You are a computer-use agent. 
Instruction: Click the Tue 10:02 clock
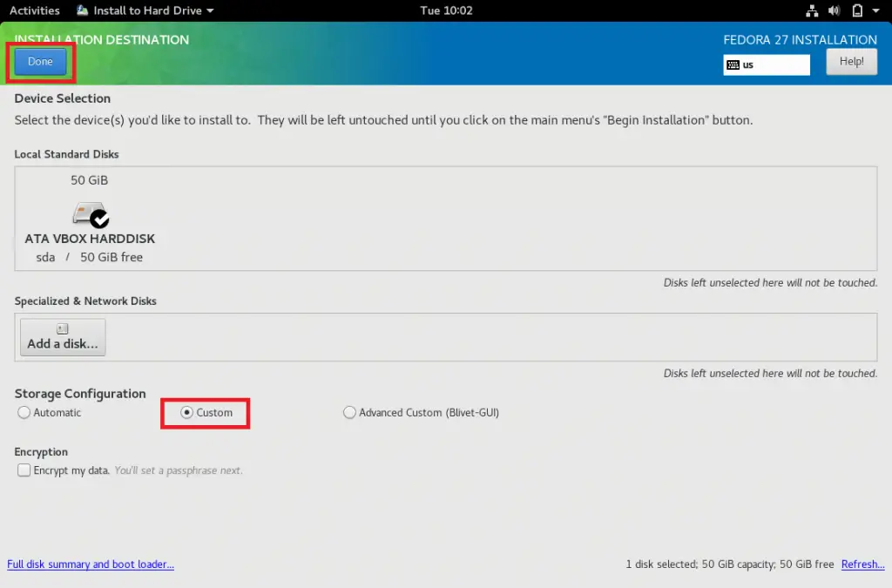[x=446, y=10]
